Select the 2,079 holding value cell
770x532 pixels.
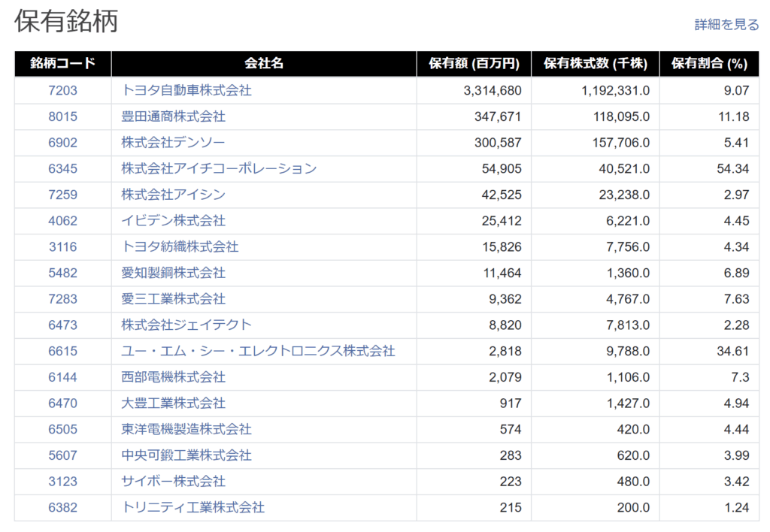(x=474, y=377)
